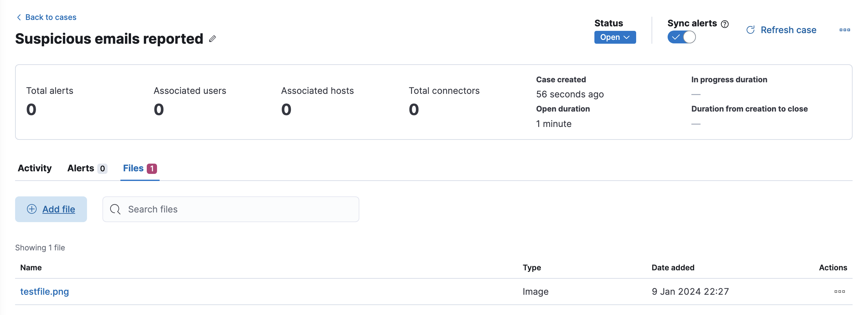Click the pencil icon to edit case title
The height and width of the screenshot is (315, 868).
click(212, 39)
